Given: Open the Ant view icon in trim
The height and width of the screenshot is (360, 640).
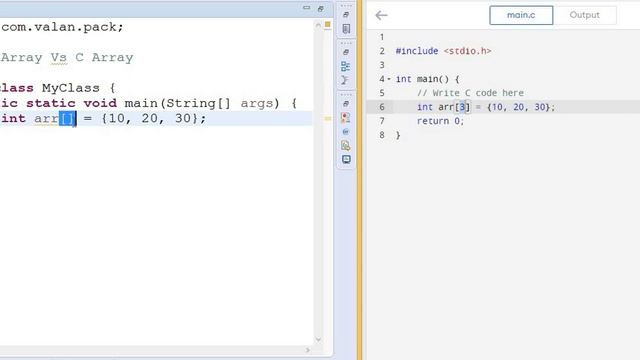Looking at the screenshot, I should [x=345, y=80].
